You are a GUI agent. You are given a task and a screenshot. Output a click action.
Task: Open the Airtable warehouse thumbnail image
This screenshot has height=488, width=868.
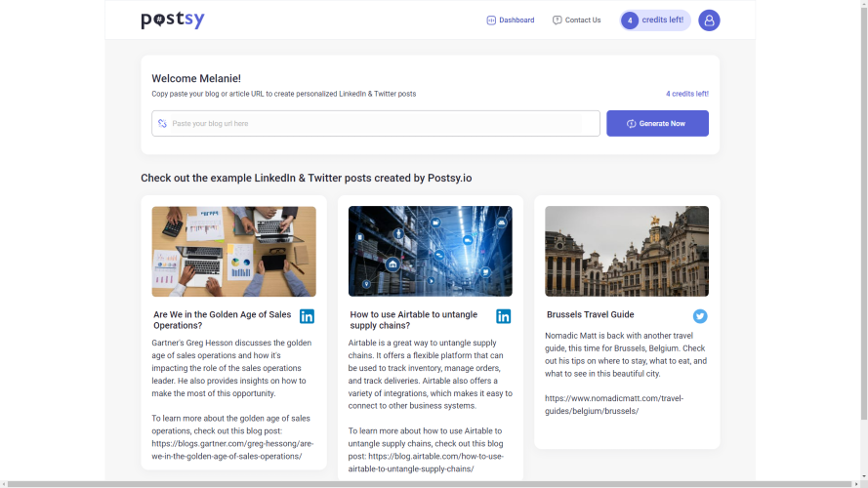[x=431, y=251]
